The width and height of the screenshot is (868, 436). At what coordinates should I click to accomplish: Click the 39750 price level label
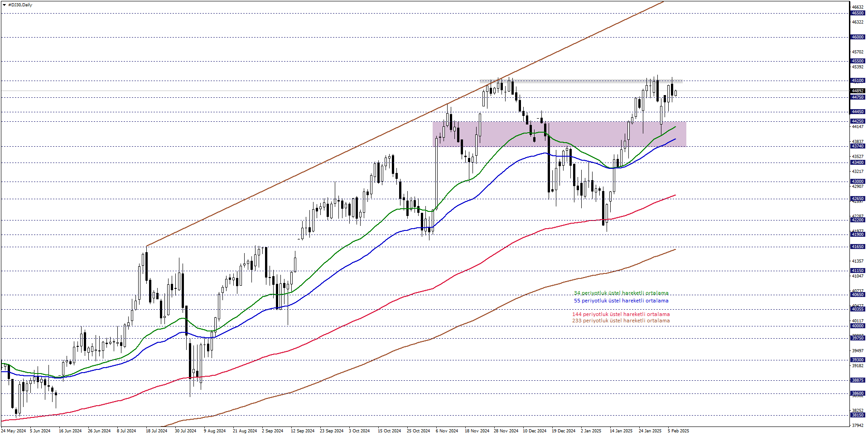coord(858,338)
